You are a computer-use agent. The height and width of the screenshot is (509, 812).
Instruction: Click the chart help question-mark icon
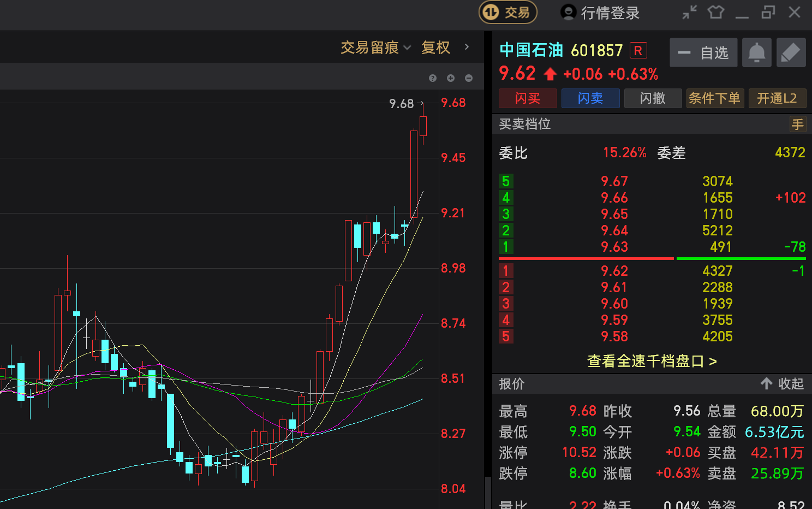[x=433, y=78]
